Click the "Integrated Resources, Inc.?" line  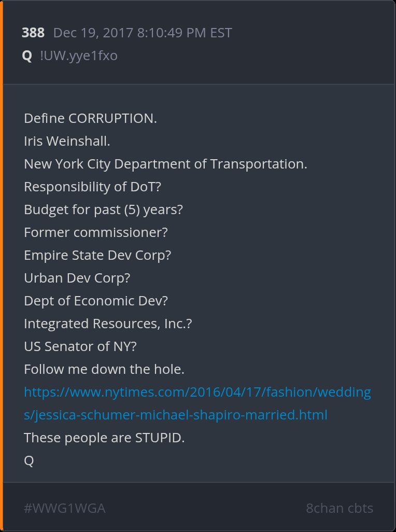(x=108, y=324)
